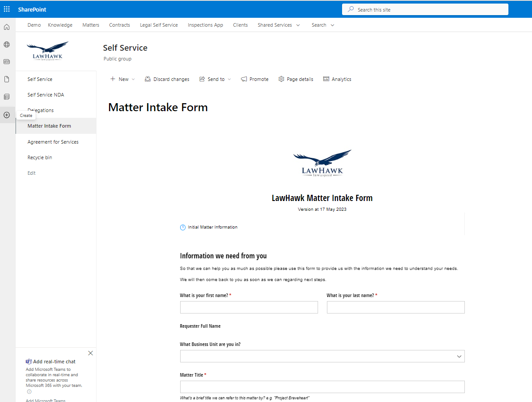Image resolution: width=532 pixels, height=402 pixels.
Task: Open the Agreement for Services page
Action: click(x=53, y=141)
